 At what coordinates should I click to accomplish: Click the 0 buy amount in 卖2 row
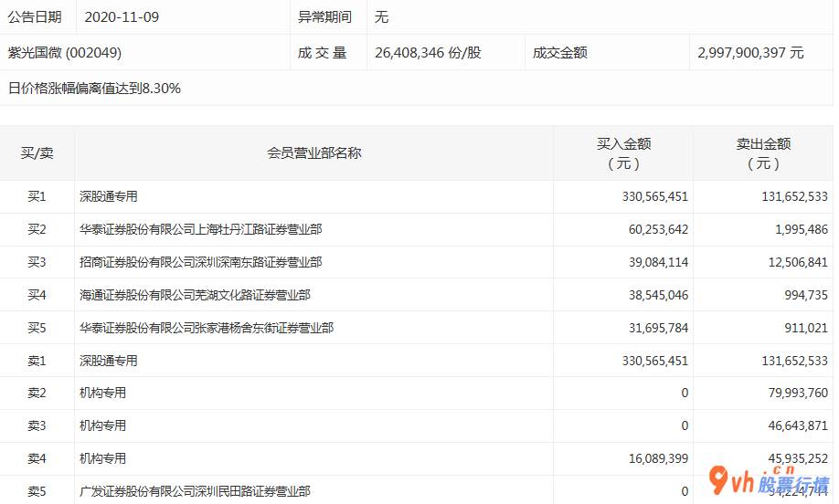pos(685,393)
